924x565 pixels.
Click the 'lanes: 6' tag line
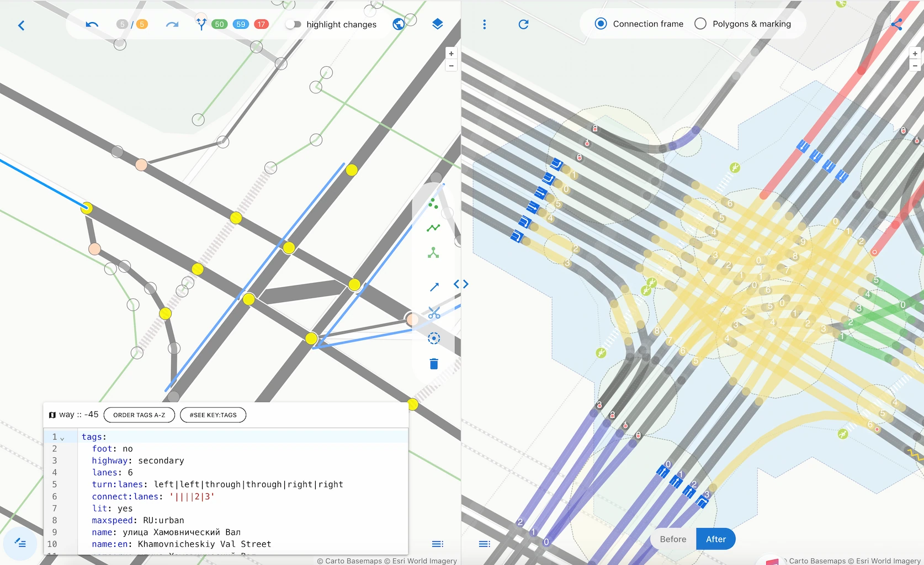[113, 472]
